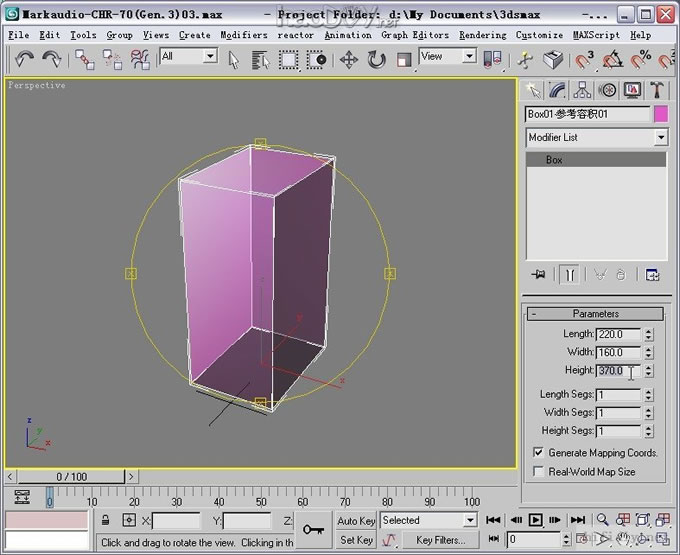680x555 pixels.
Task: Click the Undo arrow in the toolbar
Action: click(24, 59)
